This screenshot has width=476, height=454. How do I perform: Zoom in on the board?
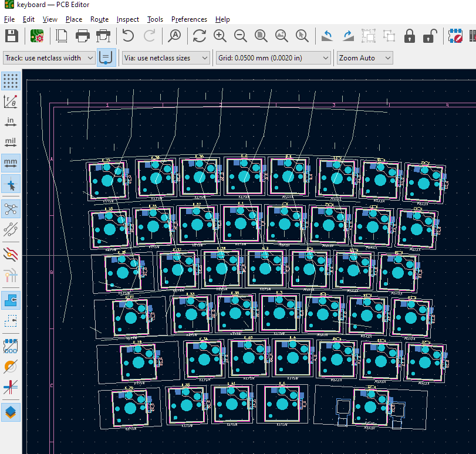click(x=220, y=36)
